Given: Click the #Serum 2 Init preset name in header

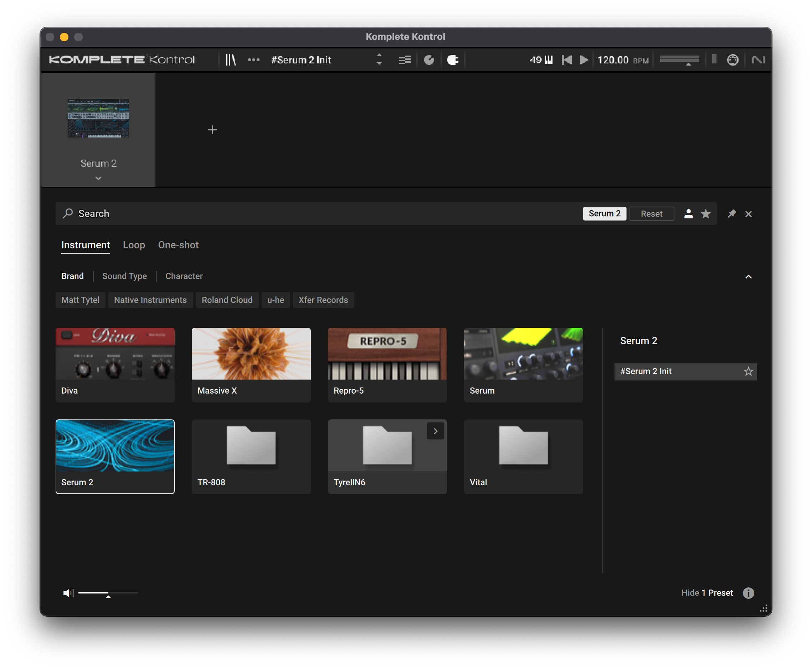Looking at the screenshot, I should (301, 60).
